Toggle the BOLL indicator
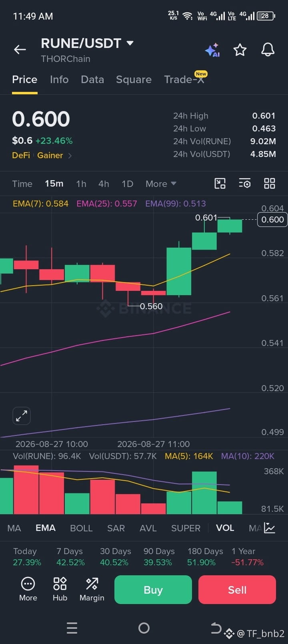Screen dimensions: 288x644 [81, 528]
